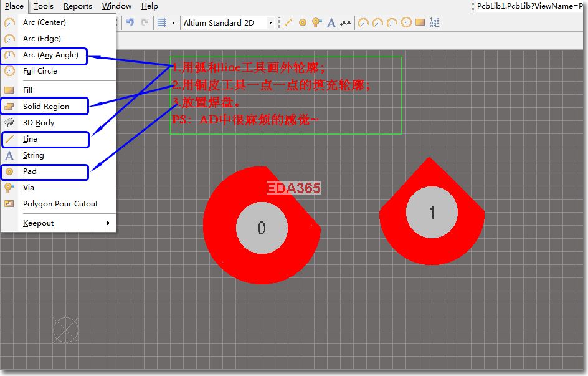Click the Redo toolbar icon
Viewport: 588px width, 376px height.
[x=145, y=22]
